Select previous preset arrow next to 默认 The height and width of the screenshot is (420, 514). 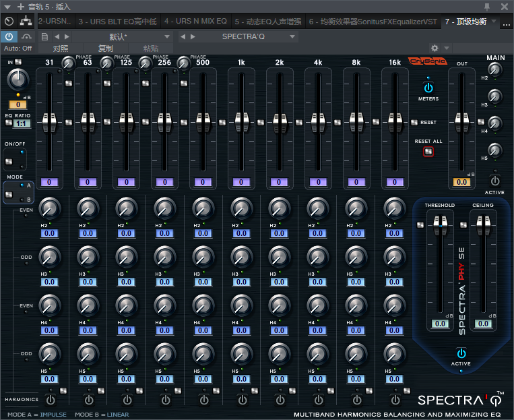point(57,37)
